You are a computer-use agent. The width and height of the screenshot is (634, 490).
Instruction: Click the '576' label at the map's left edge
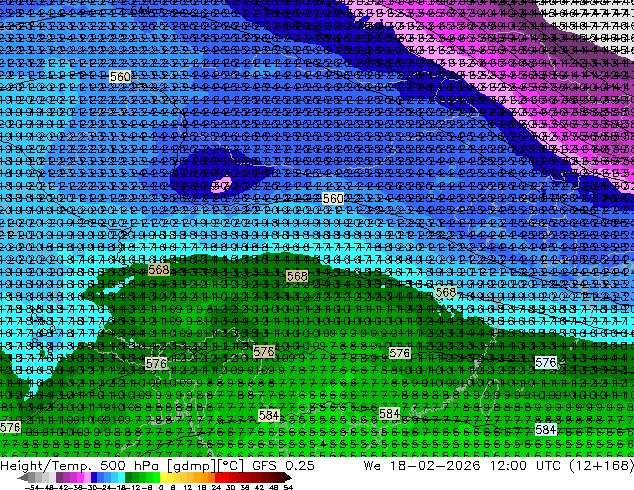click(x=10, y=427)
